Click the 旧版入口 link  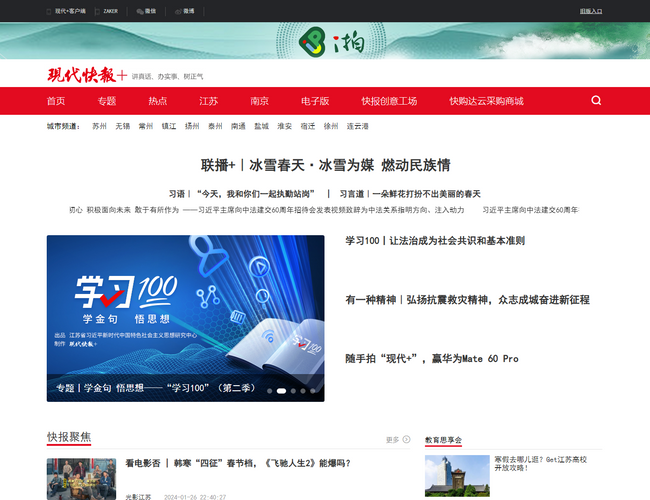point(591,11)
